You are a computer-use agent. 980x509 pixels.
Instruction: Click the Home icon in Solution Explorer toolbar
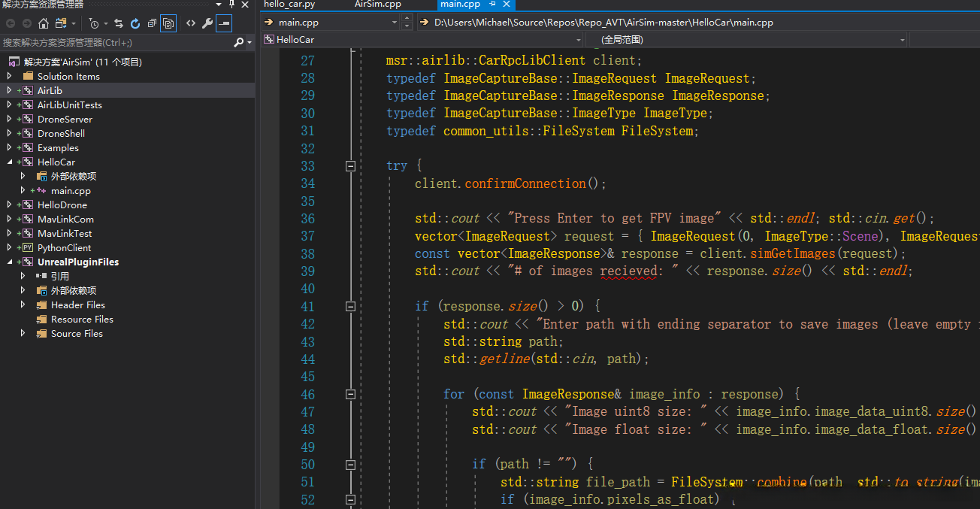click(x=44, y=23)
